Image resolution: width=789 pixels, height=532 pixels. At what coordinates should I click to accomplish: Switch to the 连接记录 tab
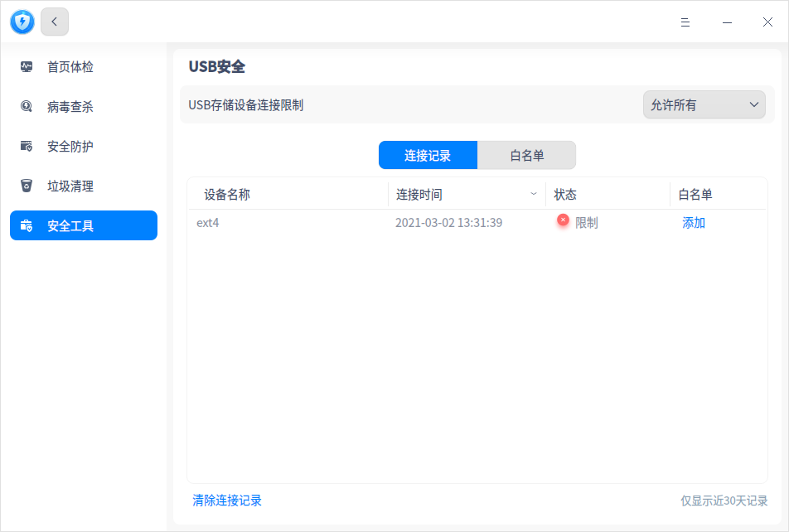tap(428, 155)
